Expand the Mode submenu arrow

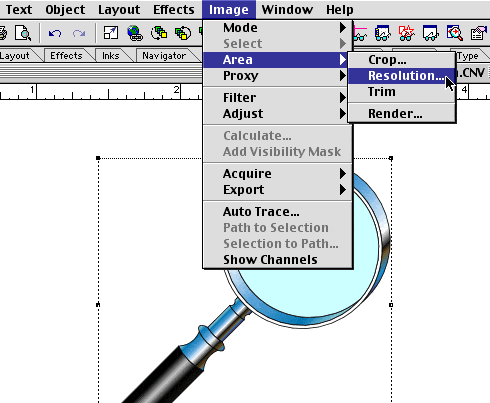[343, 27]
